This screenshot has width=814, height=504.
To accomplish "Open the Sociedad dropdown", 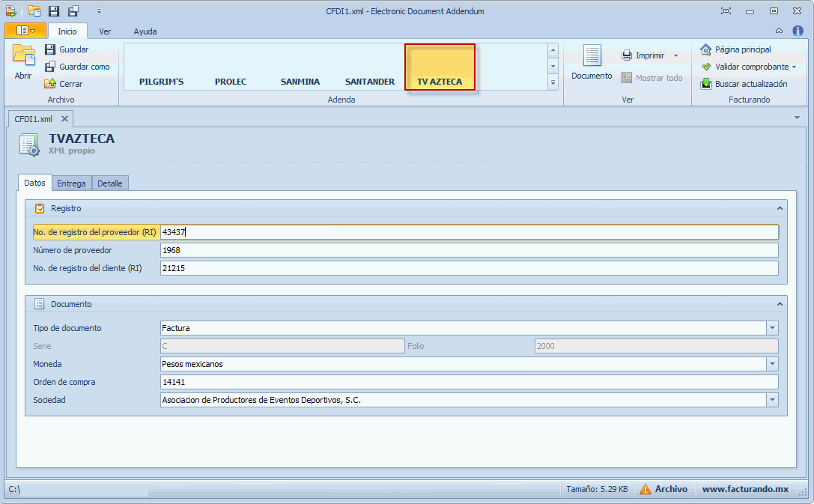I will (773, 400).
